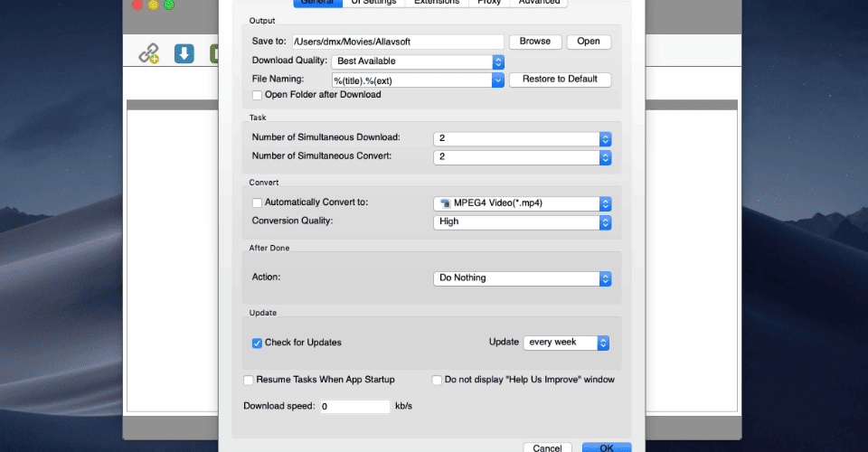868x452 pixels.
Task: Uncheck Check for Updates
Action: [x=257, y=343]
